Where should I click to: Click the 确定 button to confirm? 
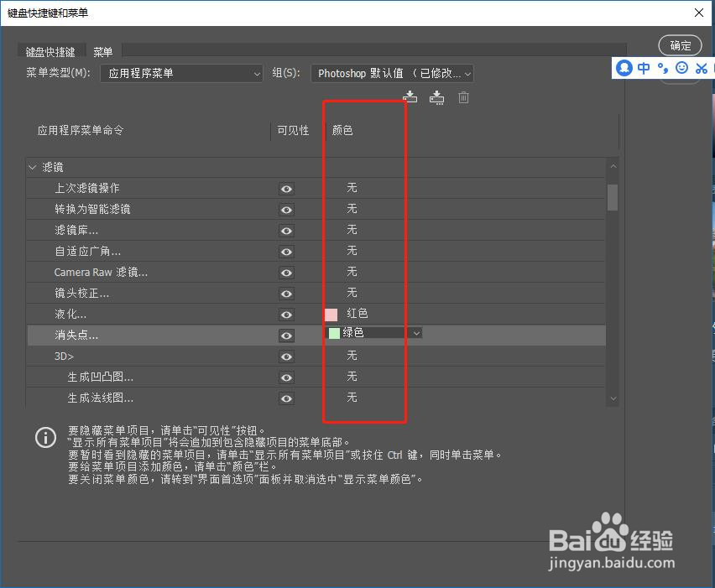pyautogui.click(x=680, y=45)
